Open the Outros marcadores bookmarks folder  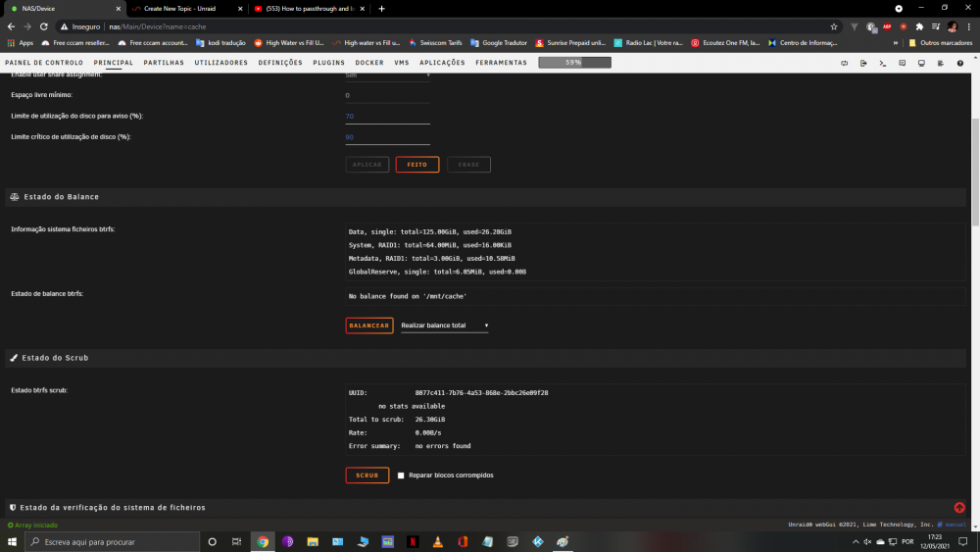pyautogui.click(x=940, y=43)
